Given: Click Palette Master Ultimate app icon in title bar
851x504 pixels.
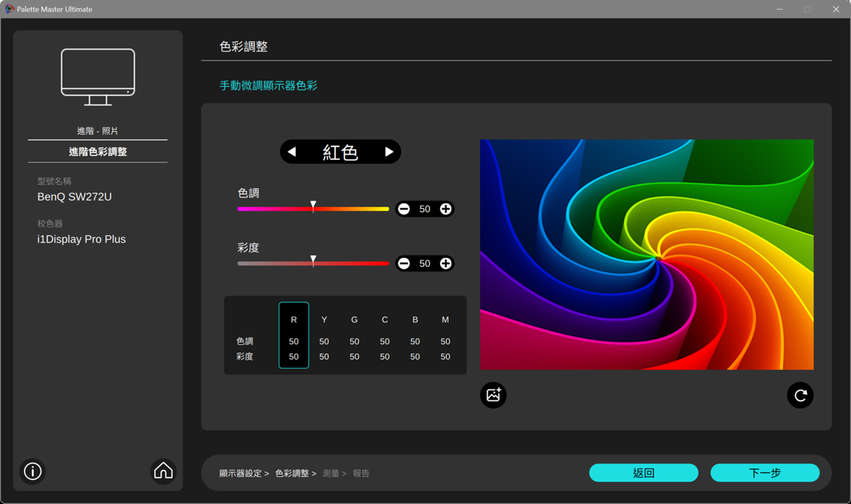Looking at the screenshot, I should pyautogui.click(x=10, y=9).
